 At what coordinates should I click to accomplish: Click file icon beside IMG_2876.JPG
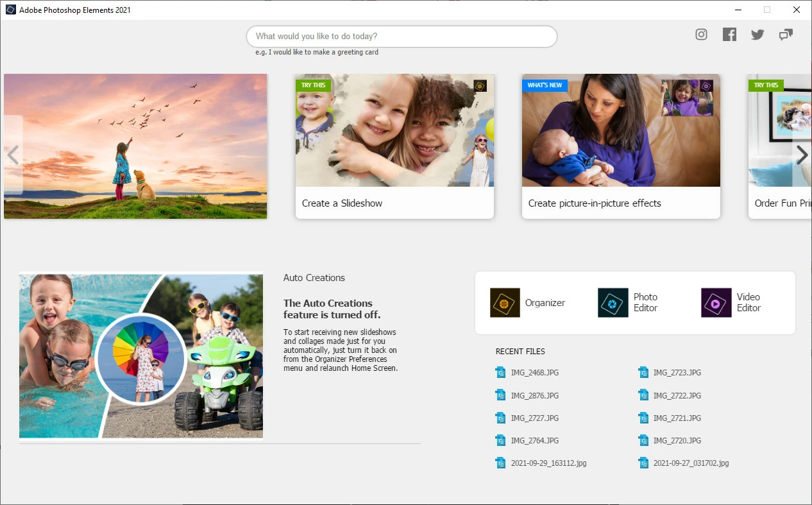tap(501, 395)
